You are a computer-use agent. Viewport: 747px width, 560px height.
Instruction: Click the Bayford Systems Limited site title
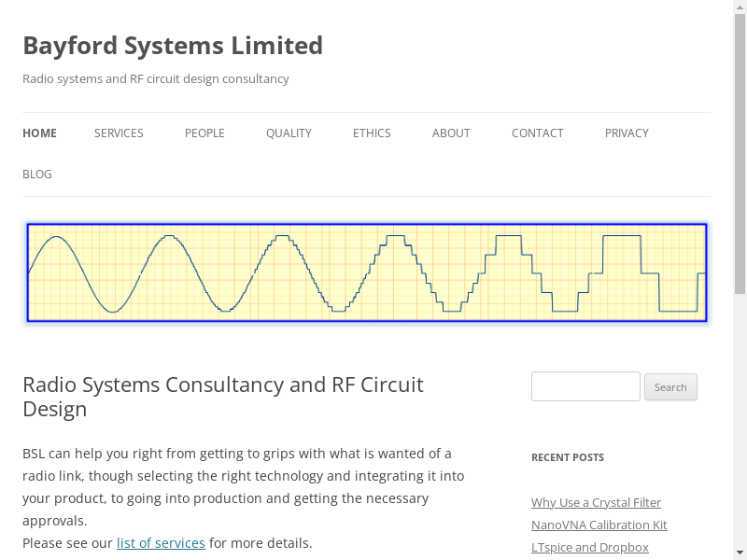[x=173, y=45]
